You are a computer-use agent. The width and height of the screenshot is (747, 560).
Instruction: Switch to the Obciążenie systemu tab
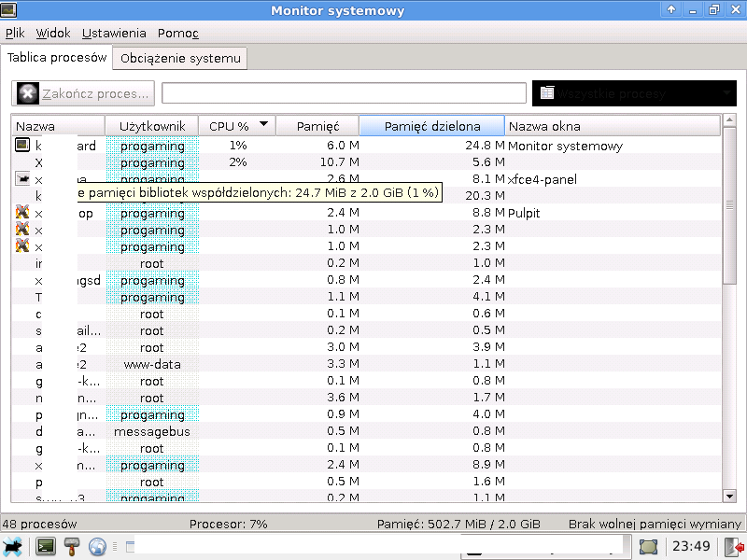coord(180,58)
